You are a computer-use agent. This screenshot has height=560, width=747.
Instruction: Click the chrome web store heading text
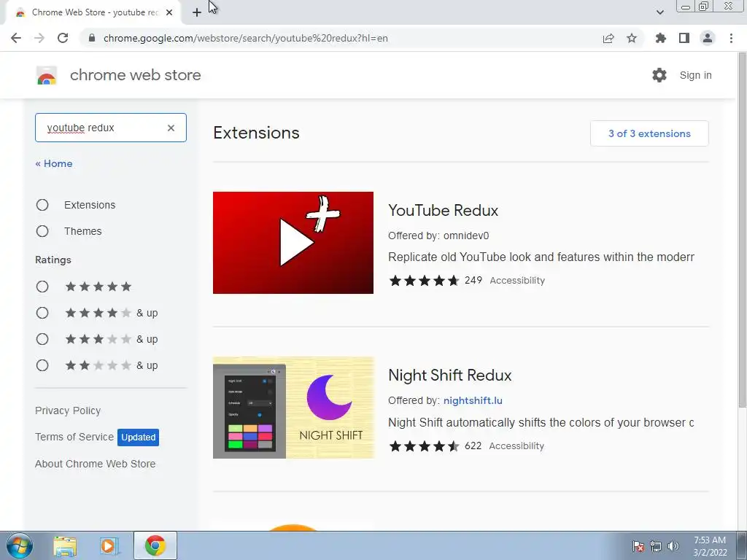click(135, 75)
